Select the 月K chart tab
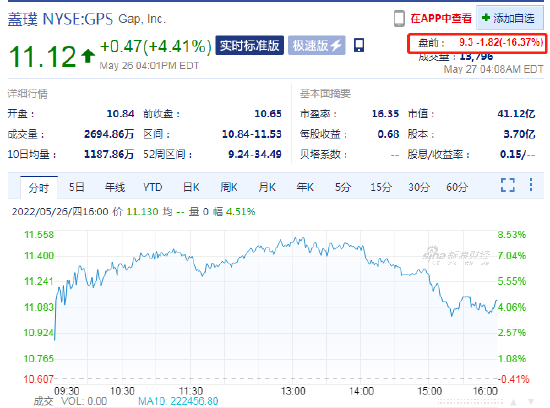 click(267, 187)
